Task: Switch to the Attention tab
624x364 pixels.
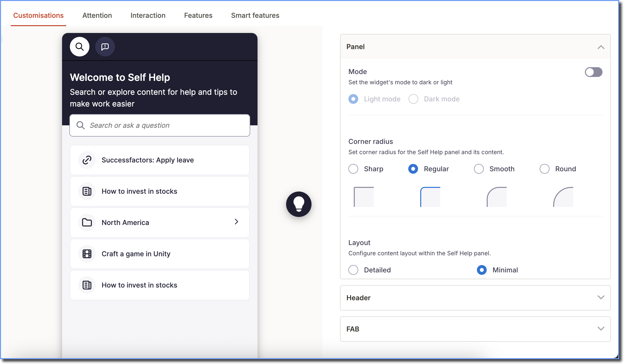Action: click(97, 15)
